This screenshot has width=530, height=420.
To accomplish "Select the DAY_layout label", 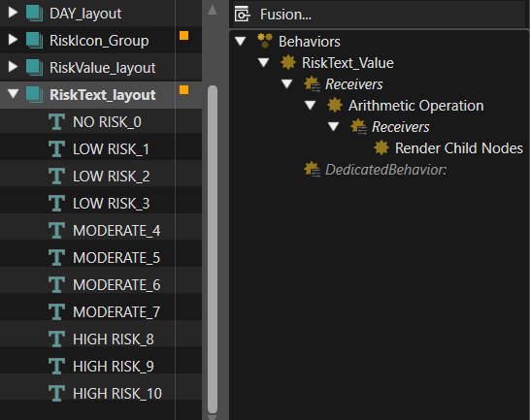I will (85, 14).
